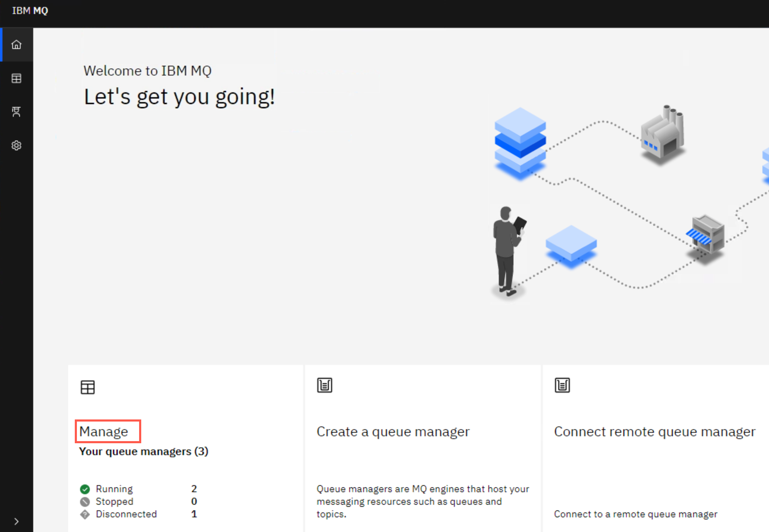Click the IBM MQ header title
Viewport: 769px width, 532px height.
30,10
